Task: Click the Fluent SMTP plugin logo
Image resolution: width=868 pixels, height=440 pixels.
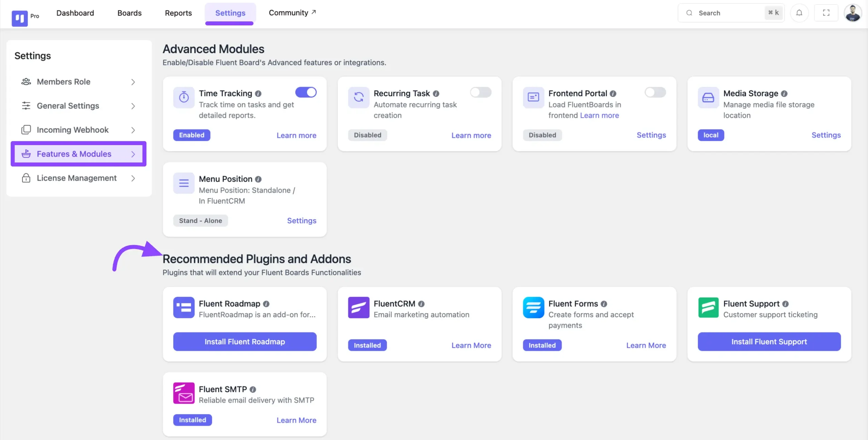Action: pos(184,393)
